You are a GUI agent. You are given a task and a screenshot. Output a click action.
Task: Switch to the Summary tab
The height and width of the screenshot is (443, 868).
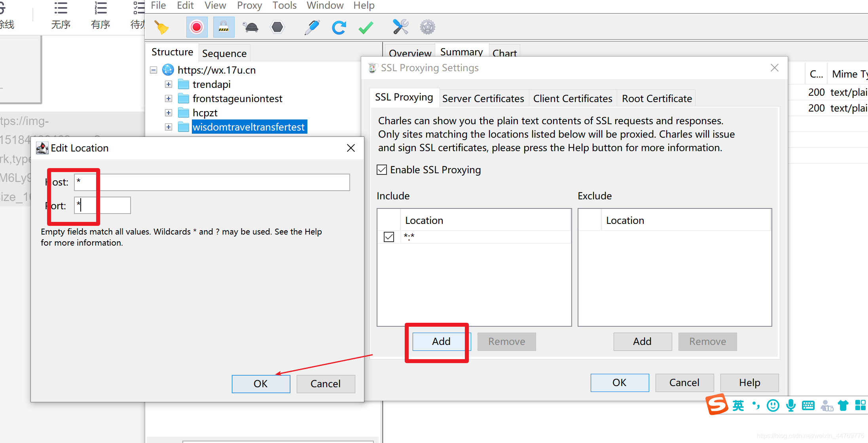coord(461,52)
